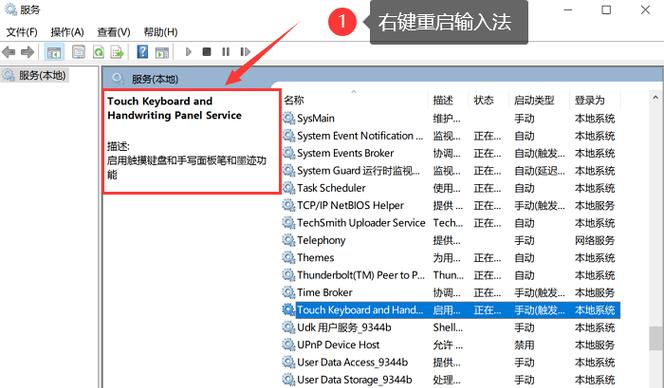664x388 pixels.
Task: Click the Forward arrow in the toolbar
Action: (28, 52)
